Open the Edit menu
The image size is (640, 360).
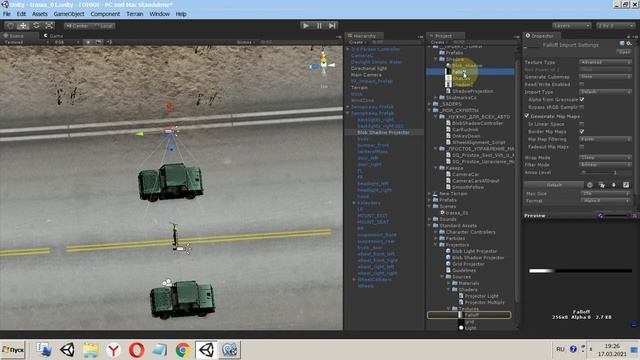coord(21,14)
